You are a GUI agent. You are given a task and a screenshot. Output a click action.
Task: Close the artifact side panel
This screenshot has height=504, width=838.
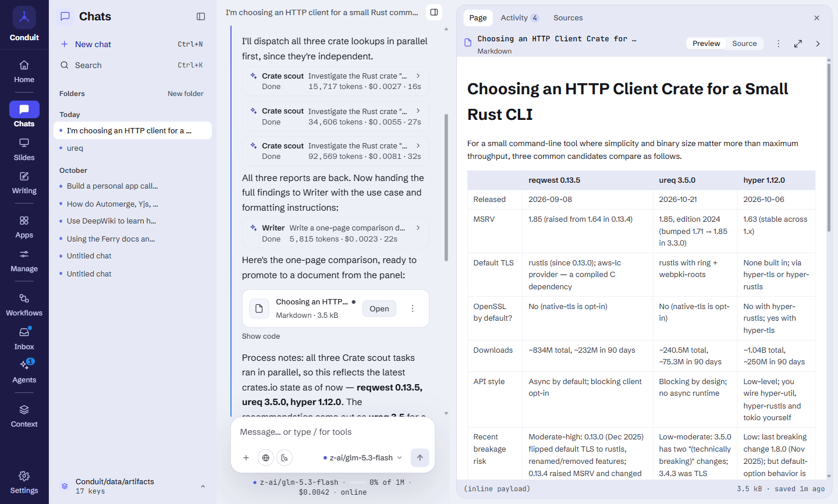point(816,18)
